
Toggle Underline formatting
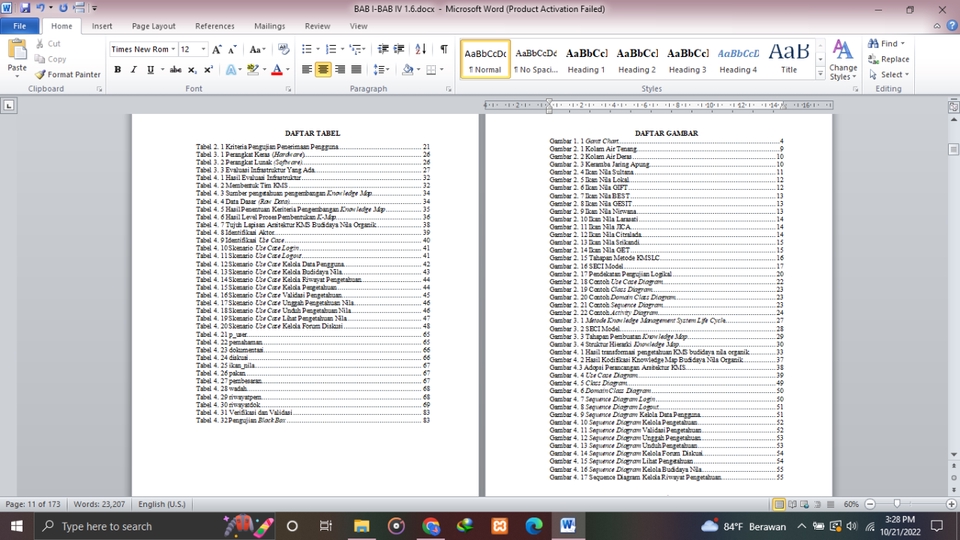pyautogui.click(x=150, y=70)
